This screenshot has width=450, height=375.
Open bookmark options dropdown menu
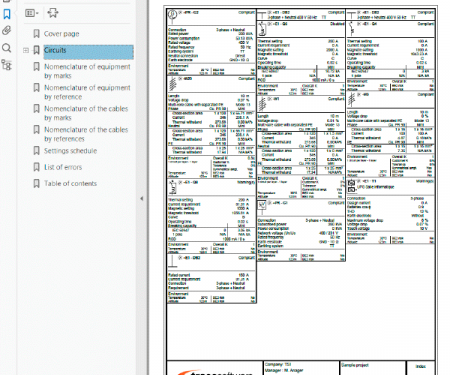click(x=32, y=13)
